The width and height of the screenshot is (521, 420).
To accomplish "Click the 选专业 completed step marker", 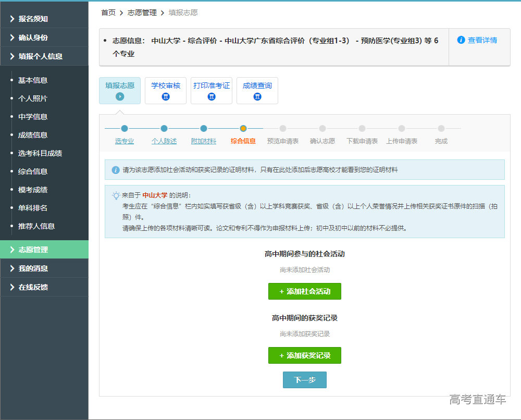I will (124, 128).
